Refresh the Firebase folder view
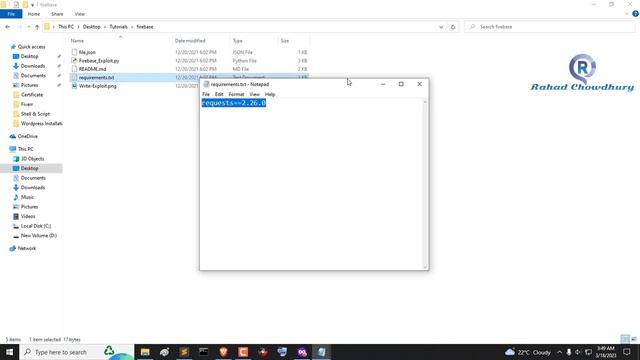640x360 pixels. coord(453,27)
